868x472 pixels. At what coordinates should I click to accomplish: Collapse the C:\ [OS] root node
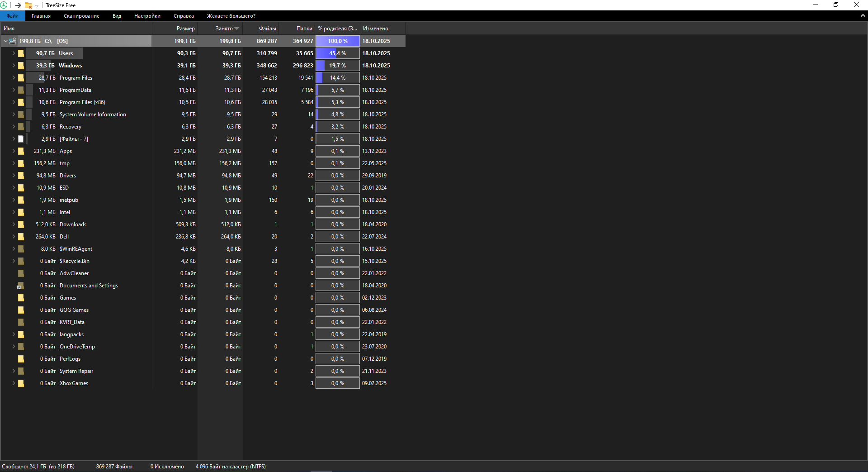point(5,41)
